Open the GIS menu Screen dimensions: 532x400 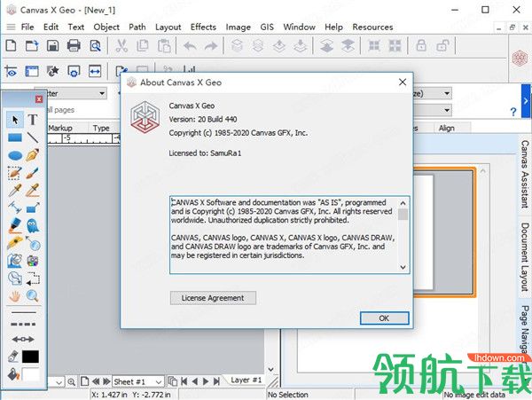[x=267, y=27]
